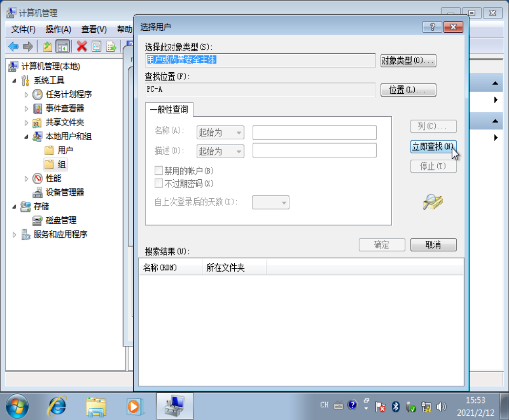509x420 pixels.
Task: Select 系统工具 node
Action: [49, 80]
